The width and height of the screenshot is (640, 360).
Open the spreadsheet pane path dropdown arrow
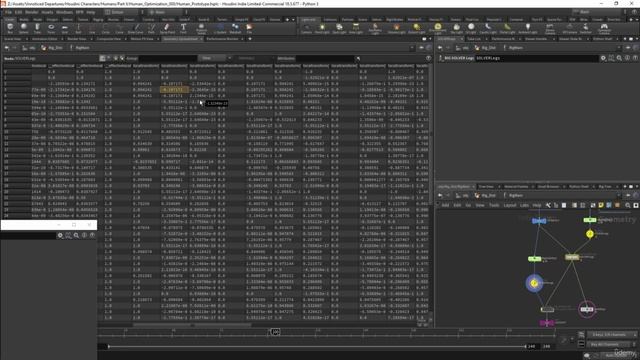412,48
